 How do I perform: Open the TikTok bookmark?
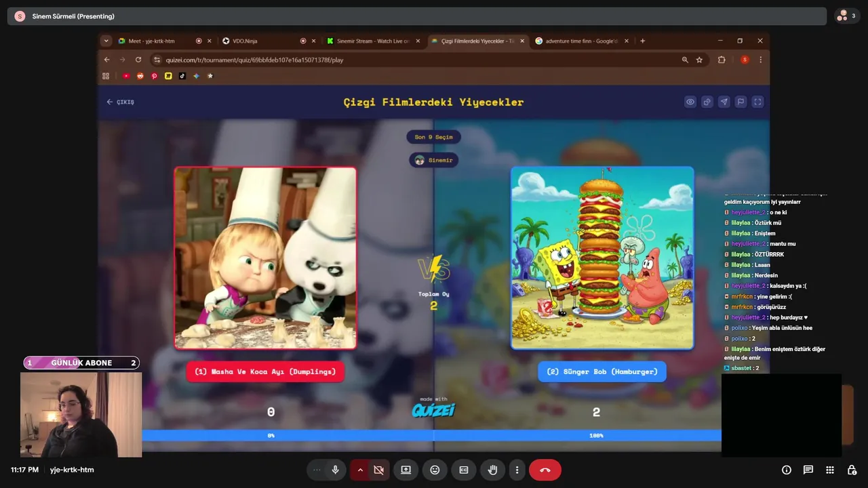182,76
